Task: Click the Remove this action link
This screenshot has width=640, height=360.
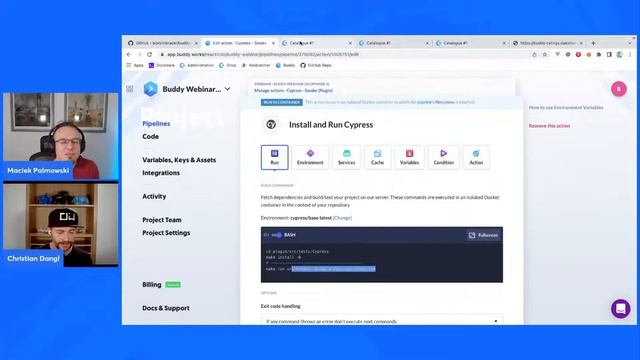Action: pyautogui.click(x=549, y=126)
